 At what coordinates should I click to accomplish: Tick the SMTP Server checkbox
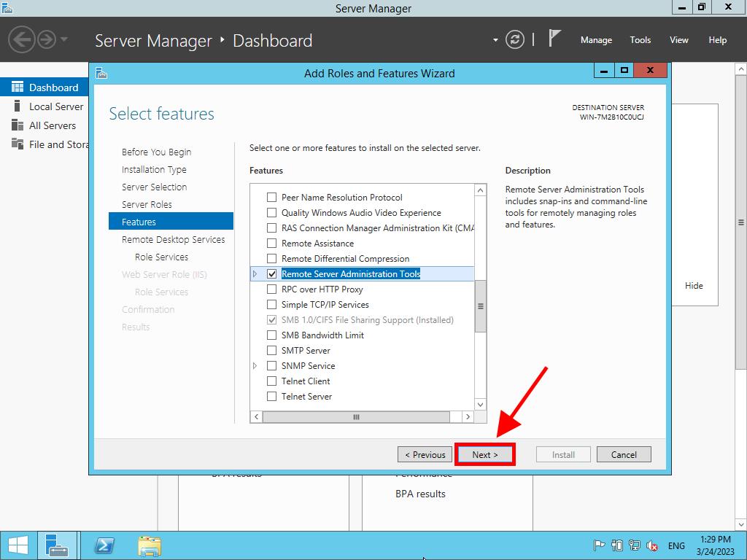(x=271, y=350)
